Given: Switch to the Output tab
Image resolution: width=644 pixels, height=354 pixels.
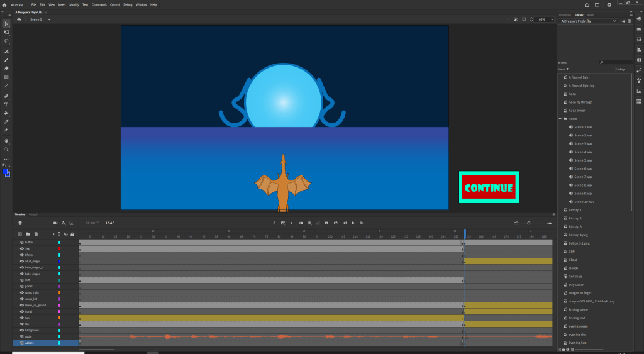Looking at the screenshot, I should coord(33,214).
